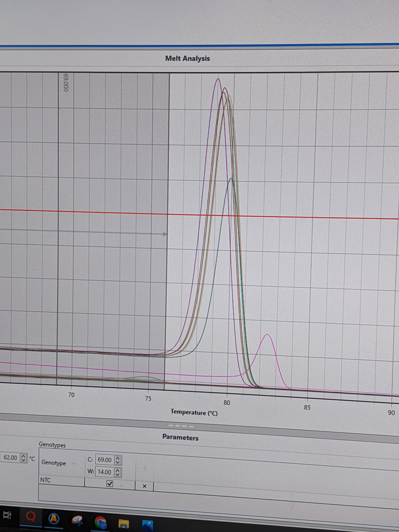
Task: Click the 62.00 temperature input field
Action: click(10, 457)
